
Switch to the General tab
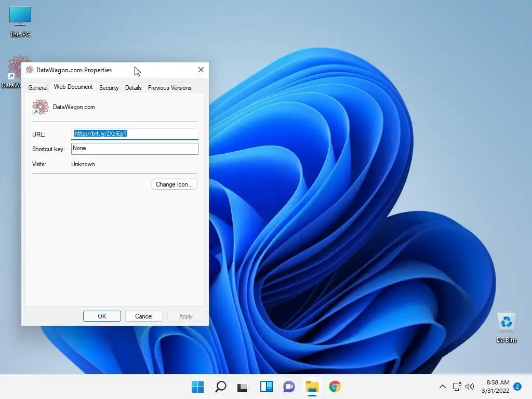coord(37,87)
